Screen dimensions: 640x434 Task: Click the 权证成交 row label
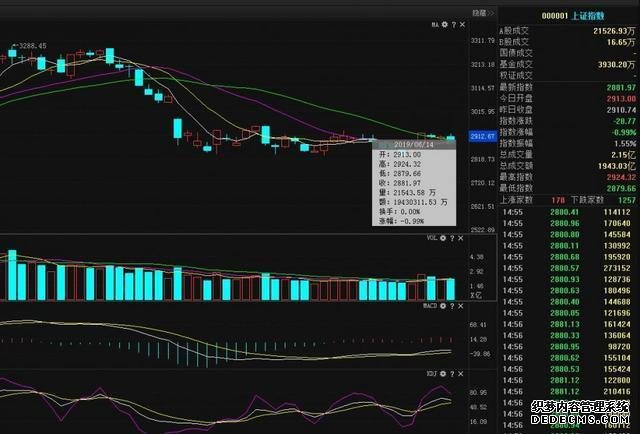[516, 76]
